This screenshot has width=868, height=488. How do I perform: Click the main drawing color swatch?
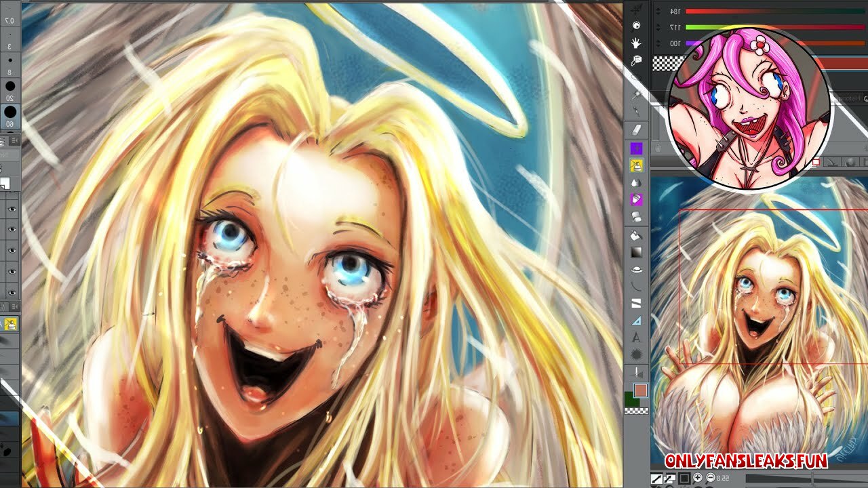pos(640,390)
